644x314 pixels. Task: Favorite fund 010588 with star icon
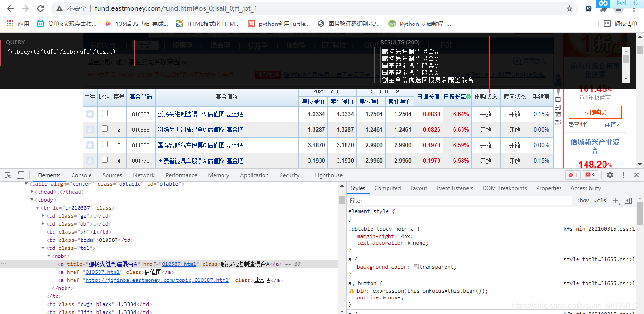pyautogui.click(x=90, y=130)
